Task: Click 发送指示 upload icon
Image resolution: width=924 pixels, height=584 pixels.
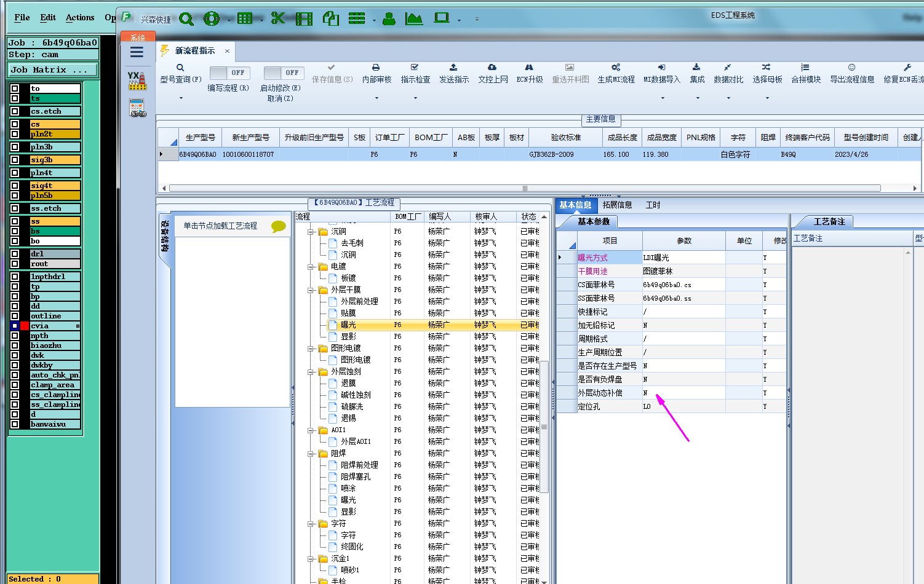Action: (x=453, y=68)
